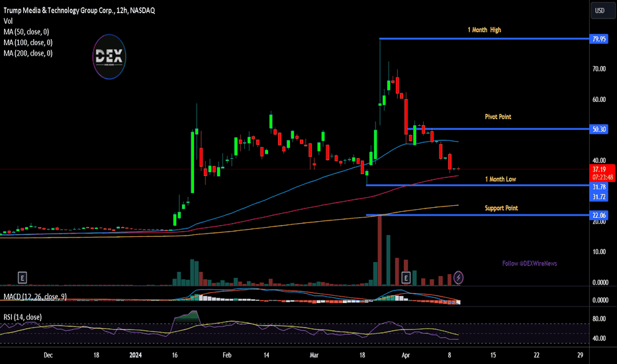The image size is (617, 364).
Task: Click the Vol indicator label
Action: click(x=8, y=21)
